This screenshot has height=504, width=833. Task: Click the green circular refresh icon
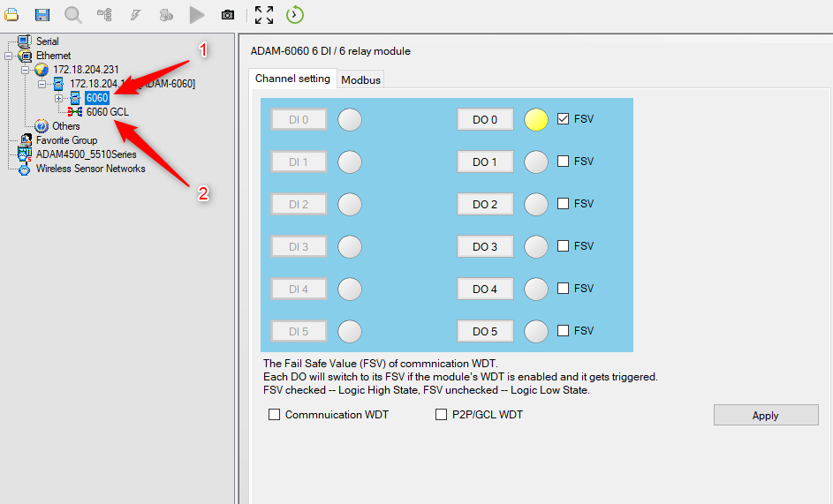click(x=294, y=14)
